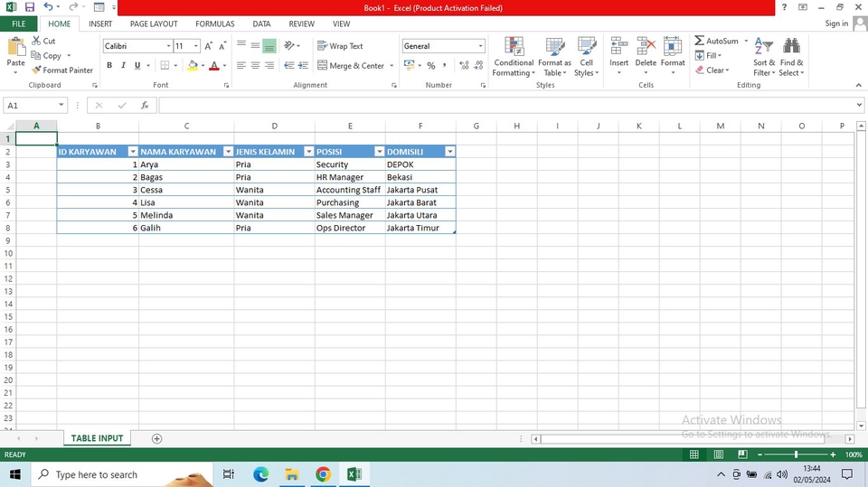
Task: Switch to the DATA tab
Action: (261, 23)
